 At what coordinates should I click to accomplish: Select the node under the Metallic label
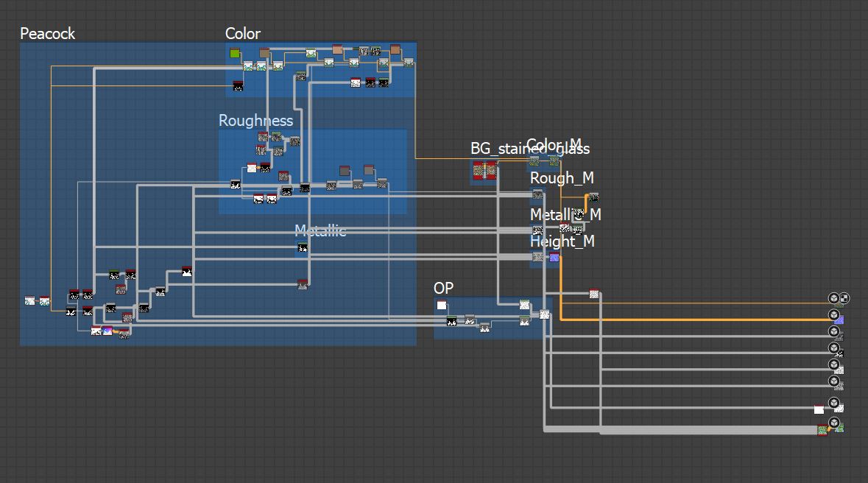tap(303, 247)
